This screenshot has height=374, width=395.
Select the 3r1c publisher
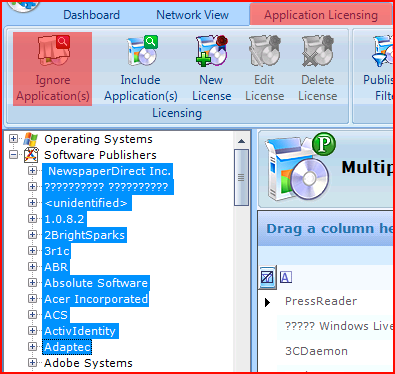click(x=57, y=251)
